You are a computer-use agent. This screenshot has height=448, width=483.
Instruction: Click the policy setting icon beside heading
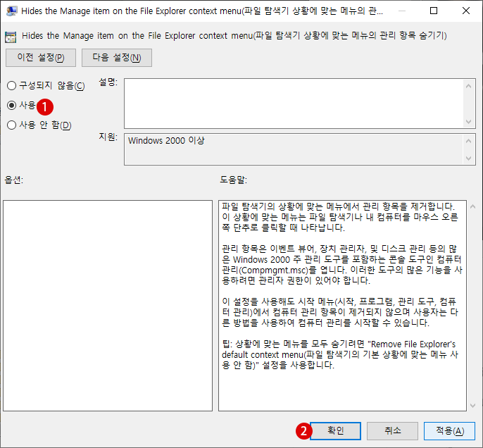pos(11,37)
